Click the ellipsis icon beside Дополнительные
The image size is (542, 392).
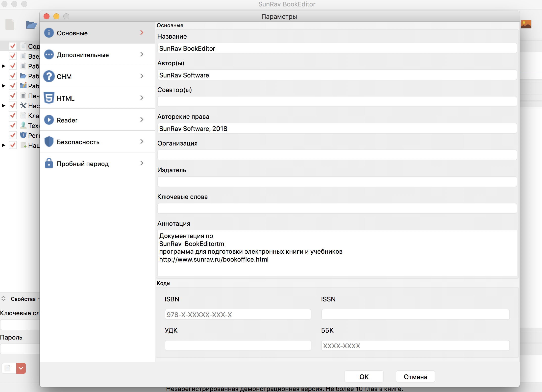[49, 54]
